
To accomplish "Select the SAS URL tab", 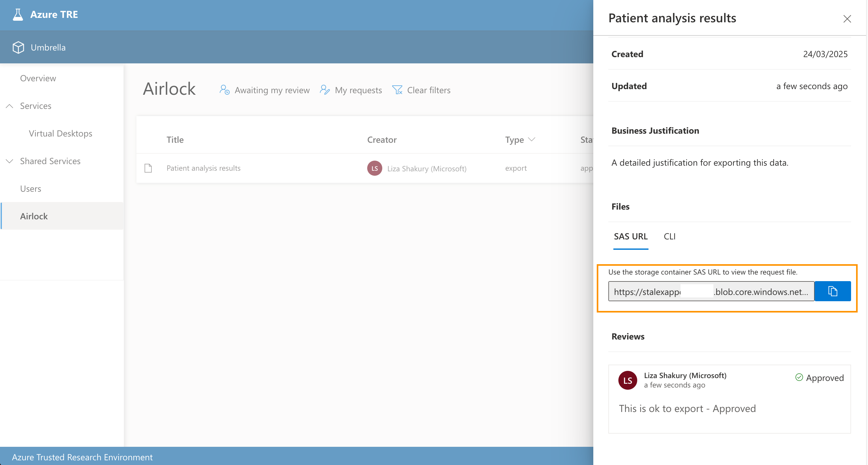I will tap(630, 236).
